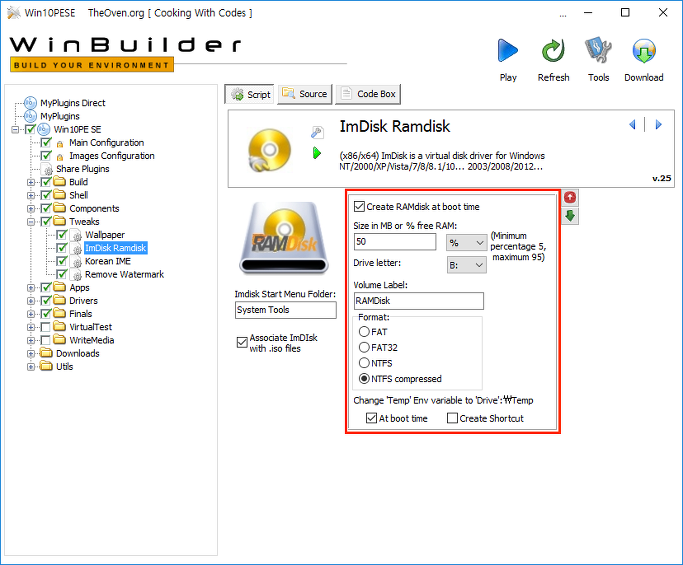The image size is (683, 565).
Task: Select the Remove Watermark label in tree
Action: [x=124, y=274]
